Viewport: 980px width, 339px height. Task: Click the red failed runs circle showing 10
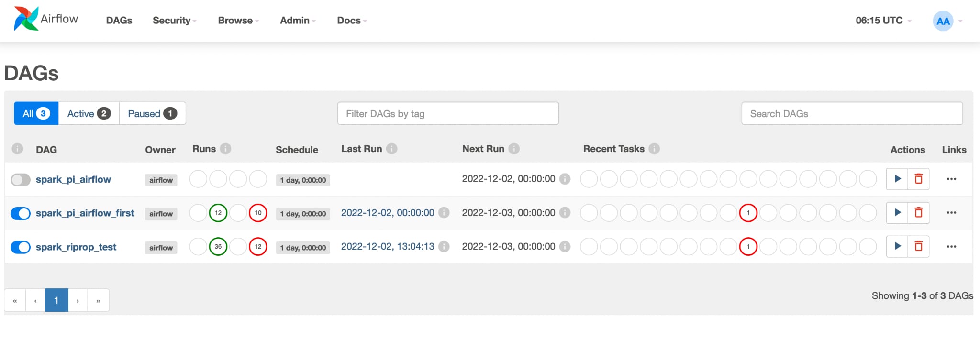(x=258, y=213)
